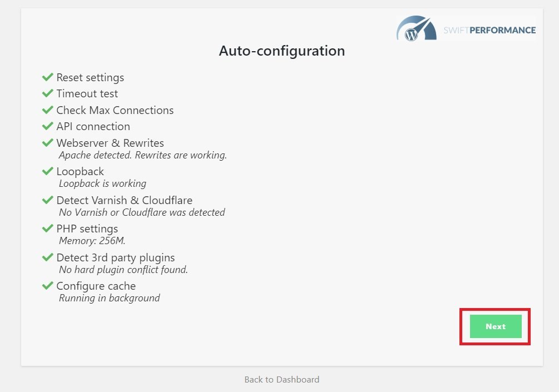The image size is (559, 392).
Task: Select the 'Apache detected. Rewrites are working.' note
Action: tap(142, 155)
